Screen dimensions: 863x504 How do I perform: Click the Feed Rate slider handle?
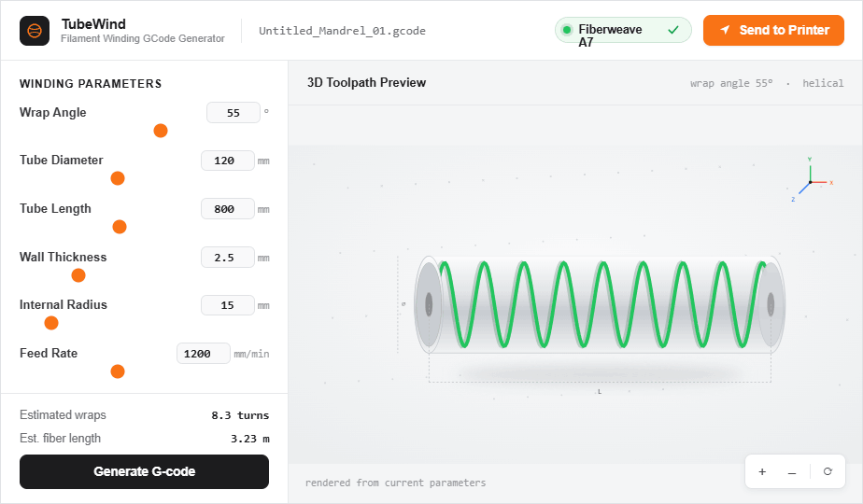point(118,371)
